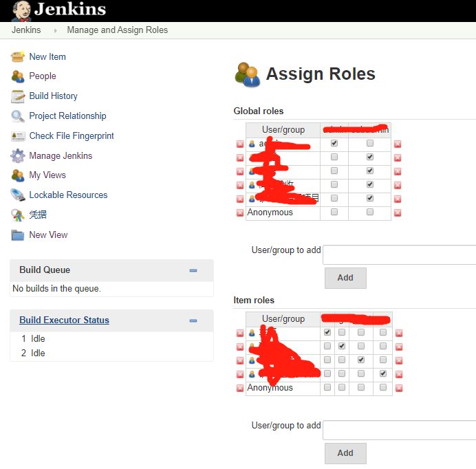The width and height of the screenshot is (476, 469).
Task: Click left delete icon for Global roles Anonymous row
Action: pos(240,212)
